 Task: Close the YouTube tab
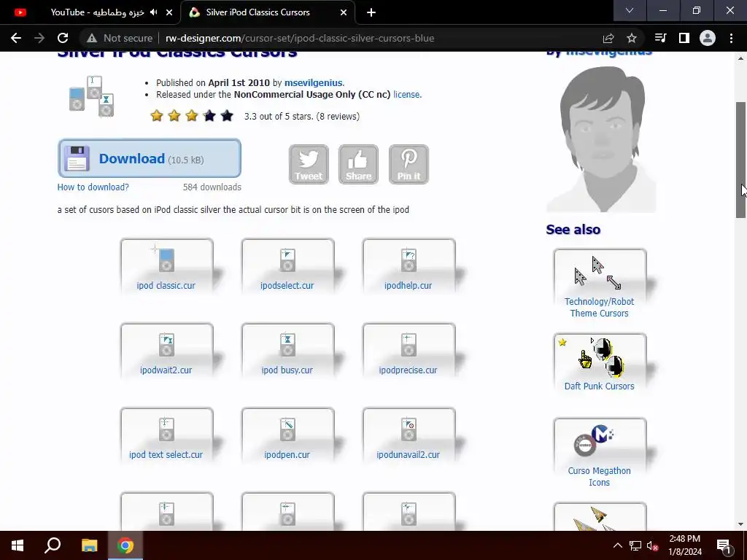169,12
